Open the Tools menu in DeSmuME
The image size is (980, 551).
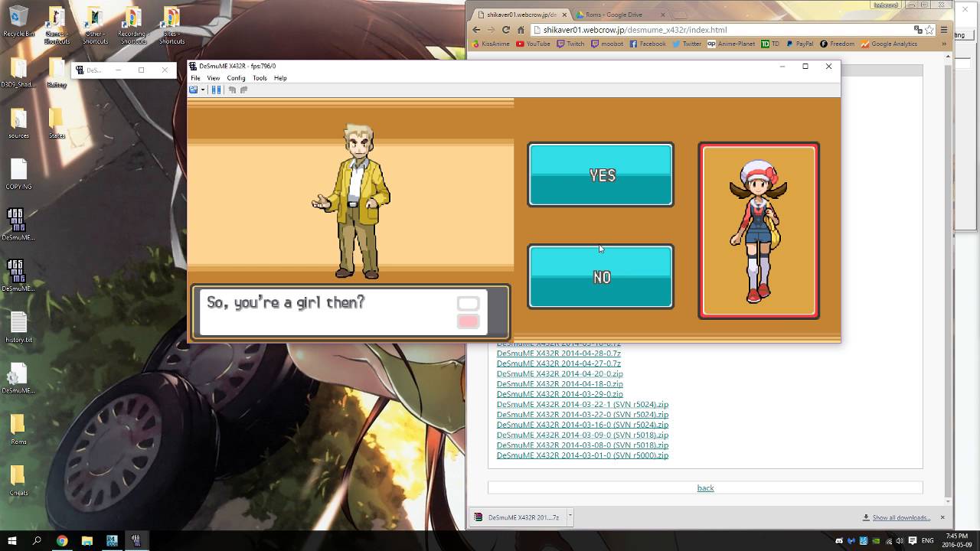tap(260, 78)
